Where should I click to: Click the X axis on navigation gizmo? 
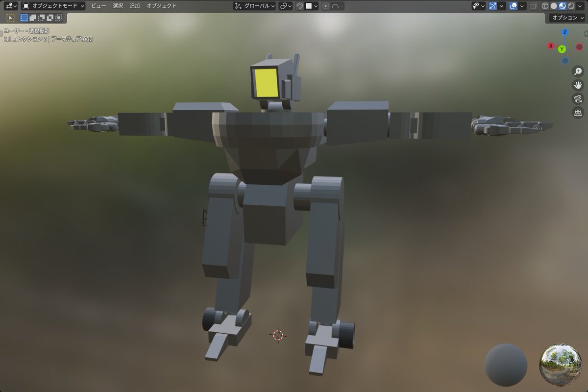(551, 46)
